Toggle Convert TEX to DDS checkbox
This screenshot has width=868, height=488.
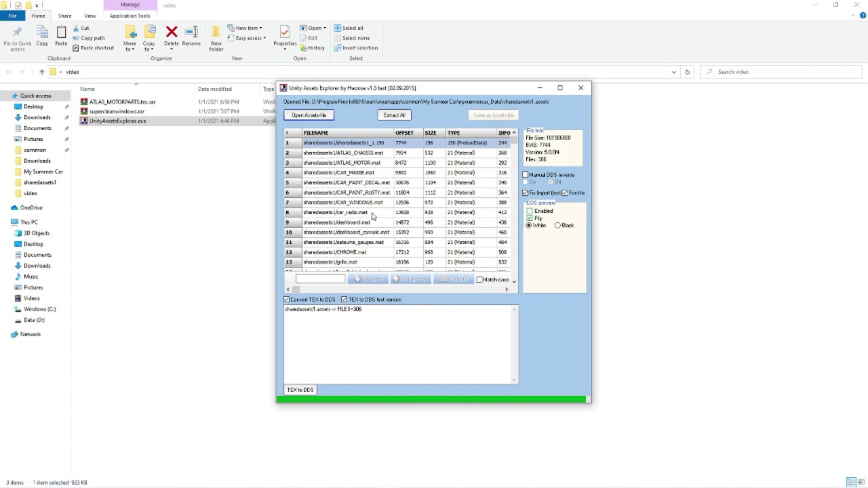(x=287, y=300)
